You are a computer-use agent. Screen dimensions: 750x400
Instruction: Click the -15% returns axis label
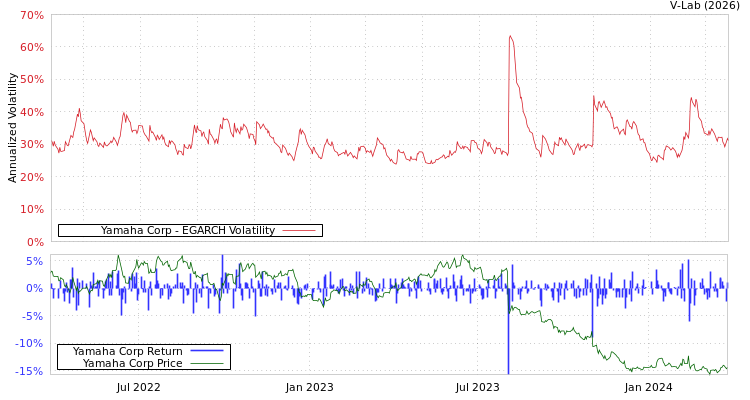31,372
